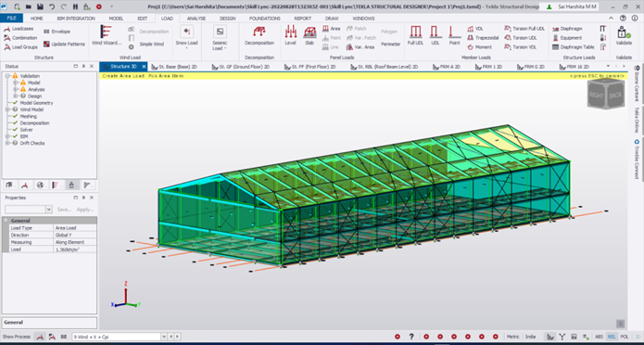
Task: Open the Seismic Load dropdown
Action: [220, 37]
